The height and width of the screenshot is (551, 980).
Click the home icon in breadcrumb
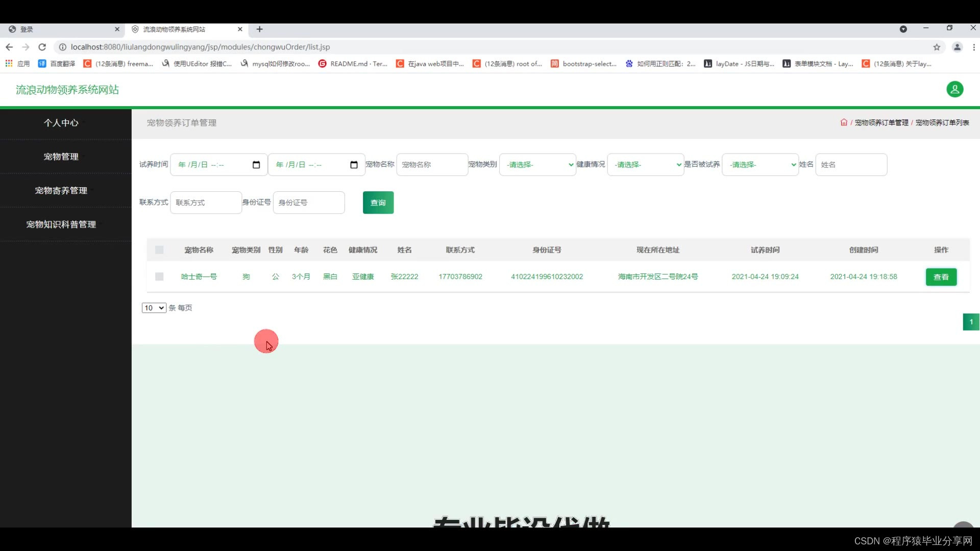click(x=844, y=122)
